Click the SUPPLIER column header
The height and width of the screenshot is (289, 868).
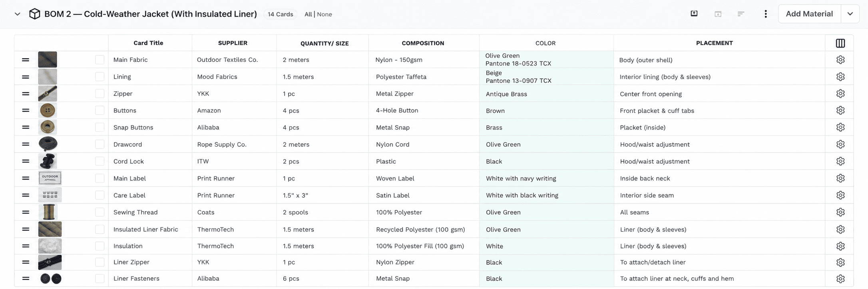pyautogui.click(x=233, y=43)
